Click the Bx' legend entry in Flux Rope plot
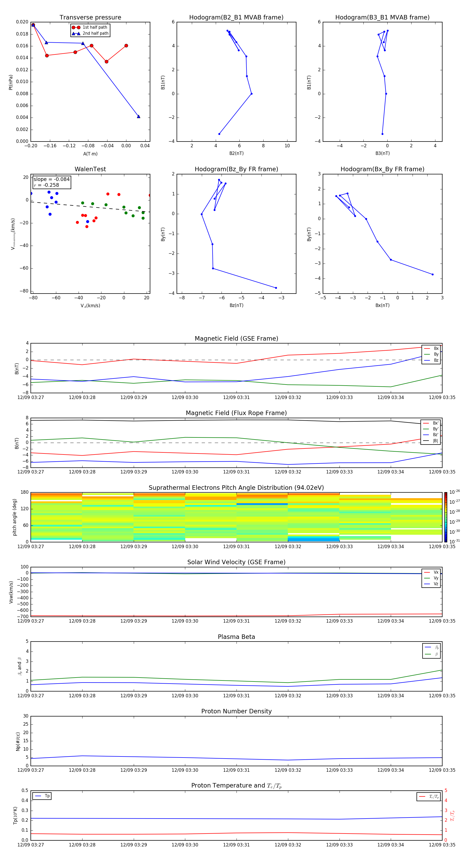 pos(431,423)
